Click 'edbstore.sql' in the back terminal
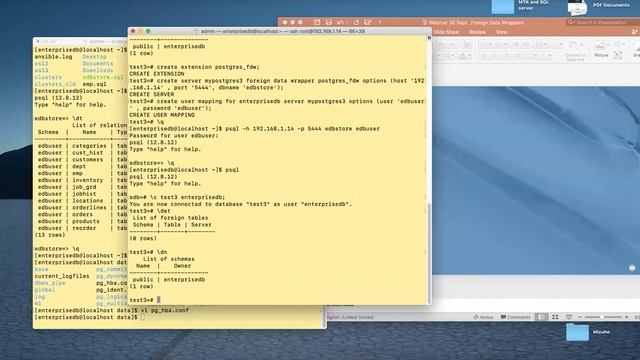This screenshot has width=640, height=360. click(102, 77)
